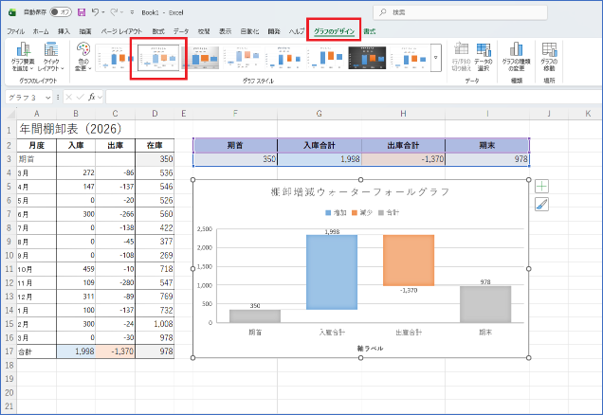
Task: Select the axis label text 軸ラベル
Action: (x=370, y=348)
